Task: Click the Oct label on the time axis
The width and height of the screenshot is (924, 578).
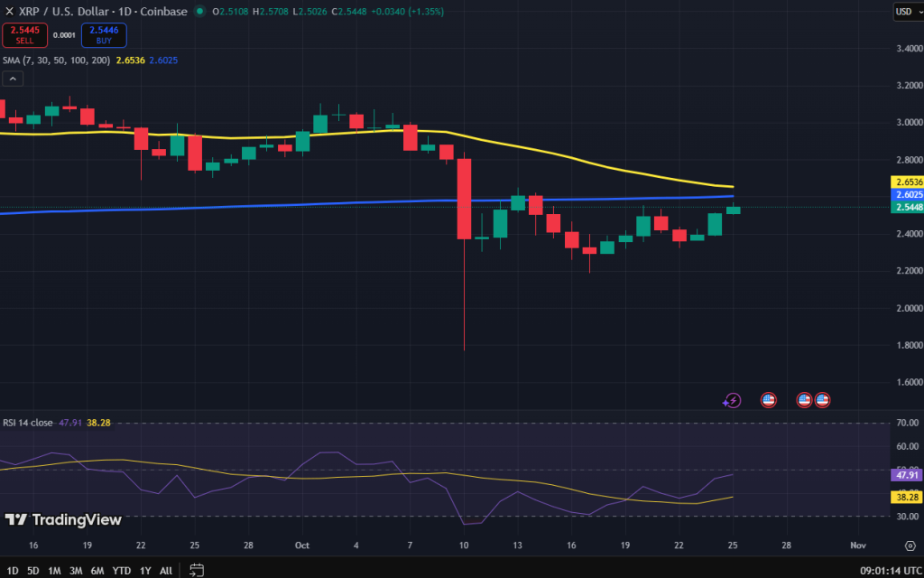Action: 303,545
